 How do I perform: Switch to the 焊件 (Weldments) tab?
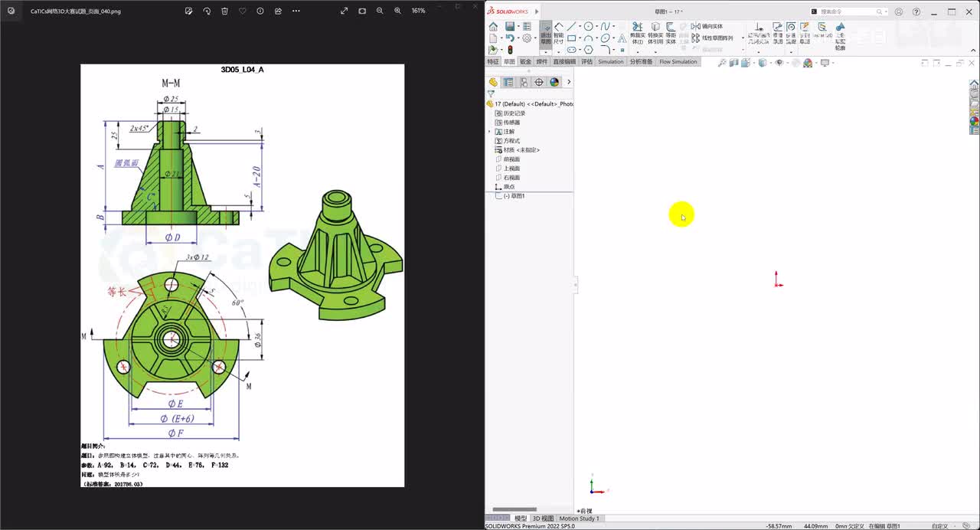542,62
